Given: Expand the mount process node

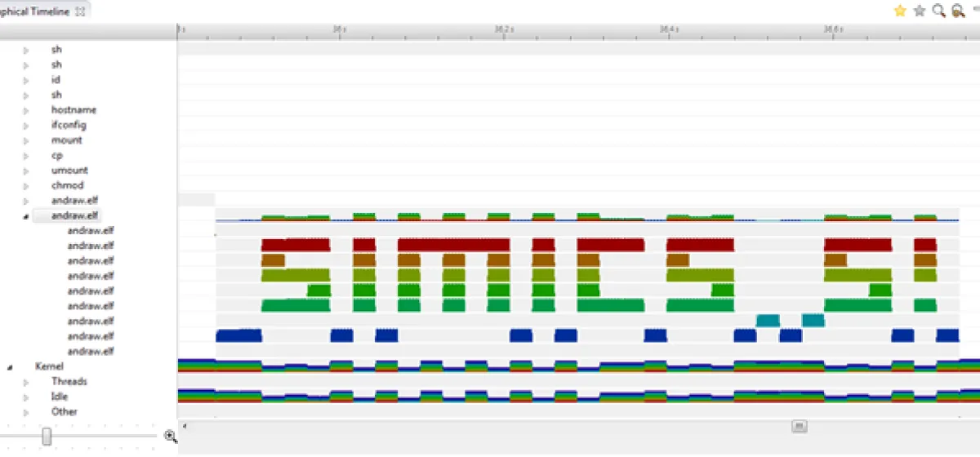Looking at the screenshot, I should click(26, 140).
